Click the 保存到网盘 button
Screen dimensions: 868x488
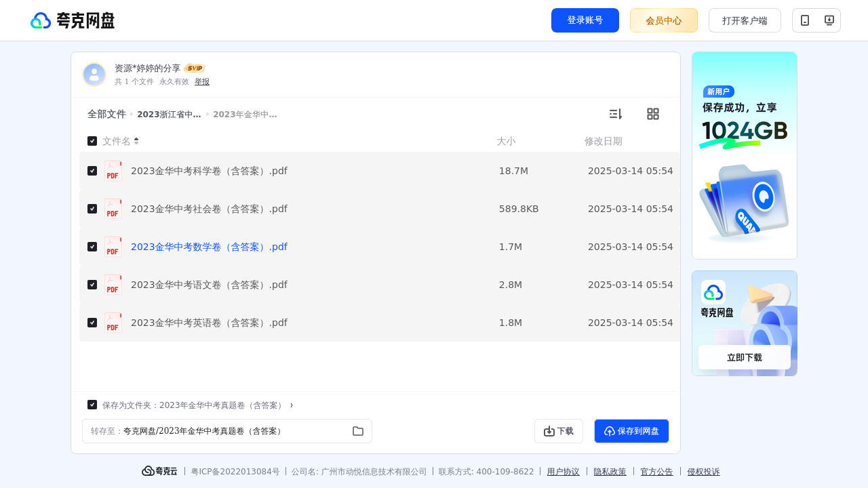631,431
